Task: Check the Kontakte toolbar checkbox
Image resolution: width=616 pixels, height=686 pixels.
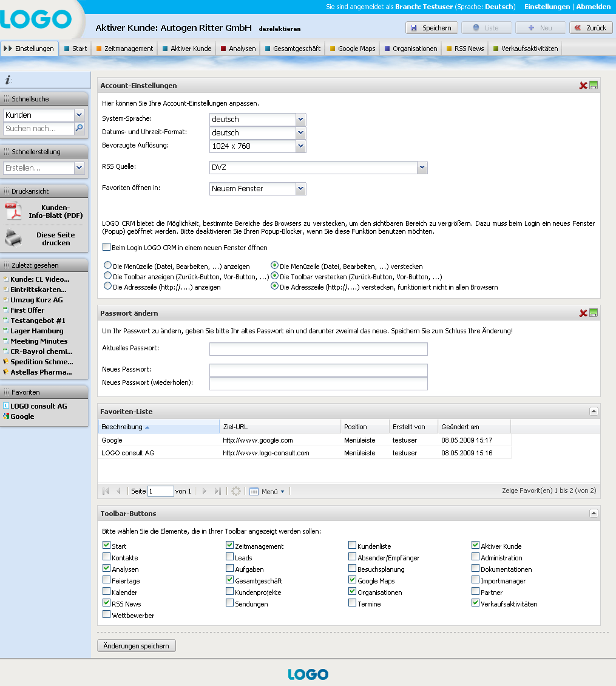Action: point(106,557)
